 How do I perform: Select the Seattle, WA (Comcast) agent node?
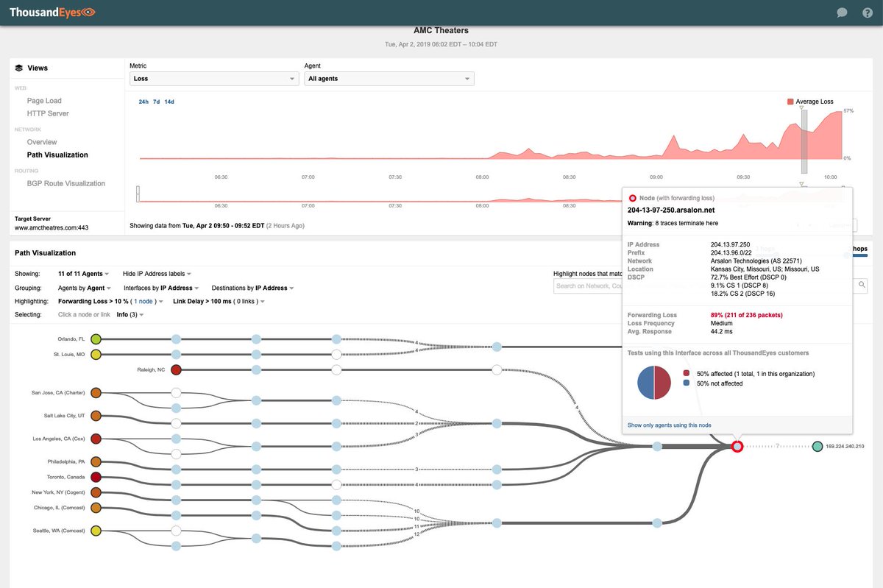tap(96, 531)
